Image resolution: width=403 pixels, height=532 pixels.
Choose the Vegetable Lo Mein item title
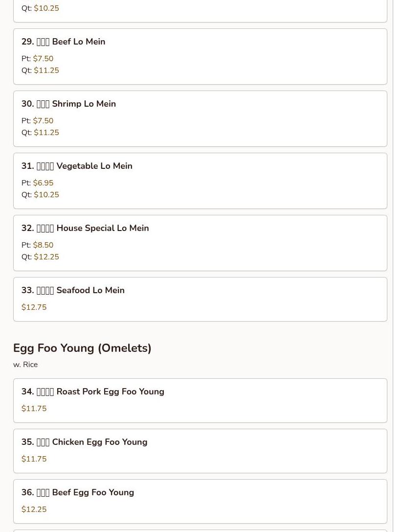77,166
